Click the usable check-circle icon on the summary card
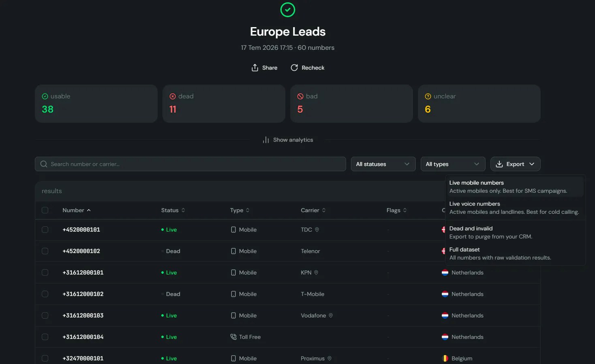 click(x=45, y=96)
